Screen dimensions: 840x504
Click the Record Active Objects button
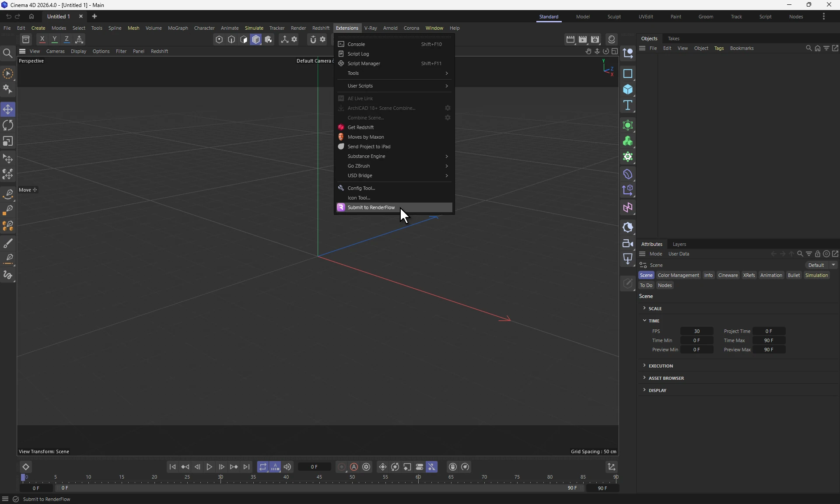[342, 467]
